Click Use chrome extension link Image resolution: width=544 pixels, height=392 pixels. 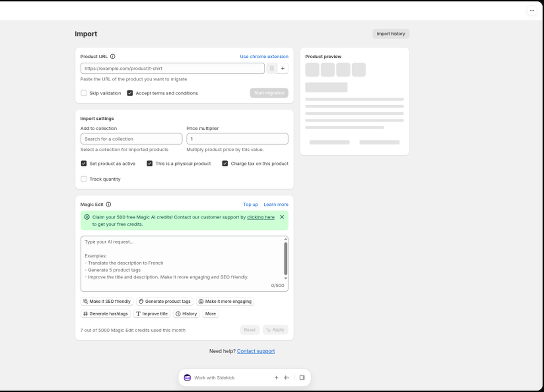264,56
